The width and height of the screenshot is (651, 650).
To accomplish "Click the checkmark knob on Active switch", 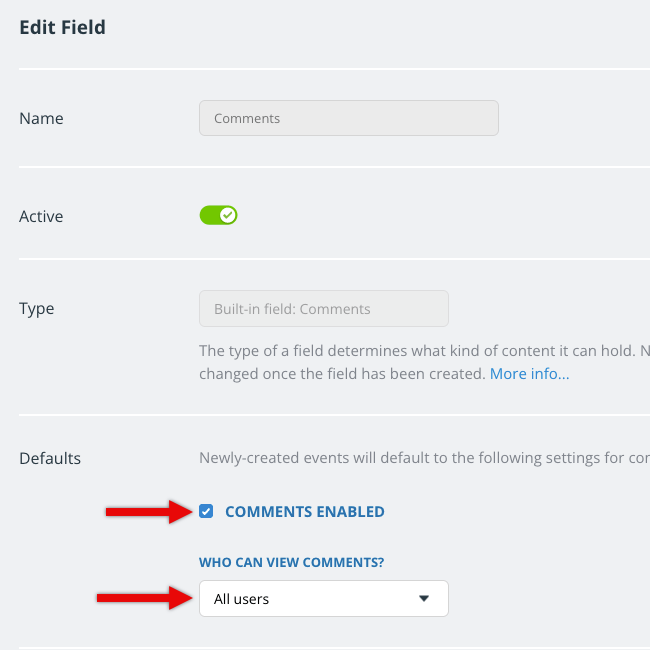I will coord(228,215).
